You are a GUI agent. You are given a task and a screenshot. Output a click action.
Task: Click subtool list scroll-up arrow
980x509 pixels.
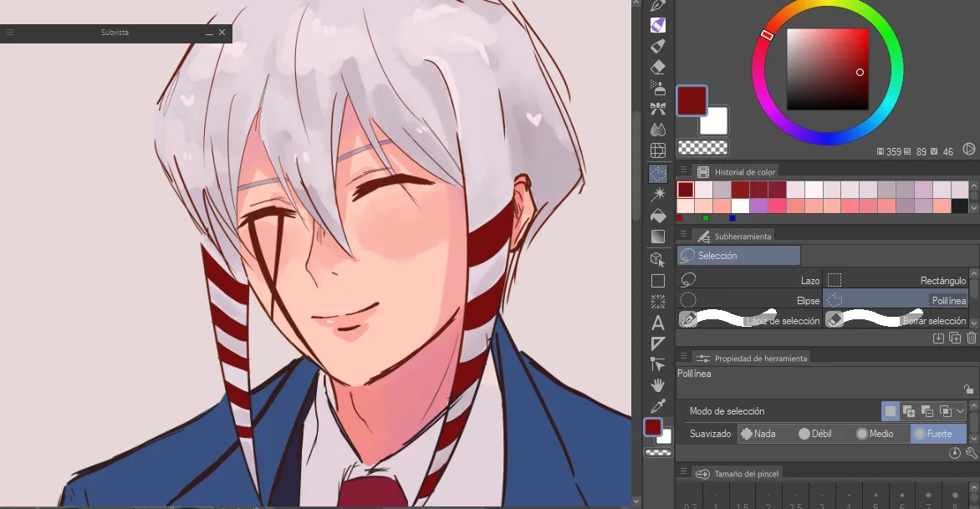click(974, 274)
